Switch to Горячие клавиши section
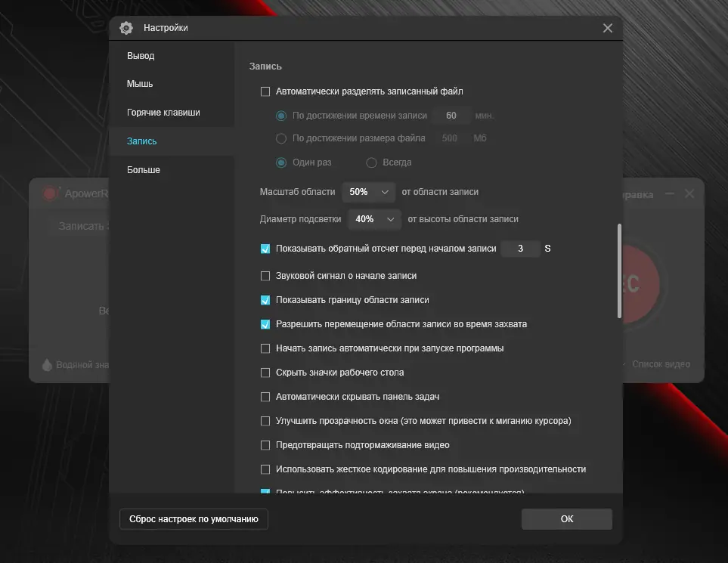This screenshot has width=728, height=563. tap(163, 113)
